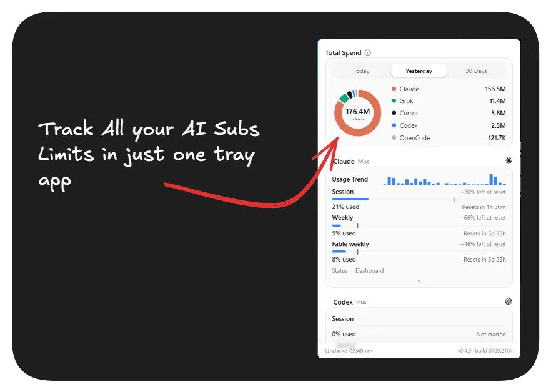Switch to the 30 Days tab
The height and width of the screenshot is (392, 551).
coord(476,71)
